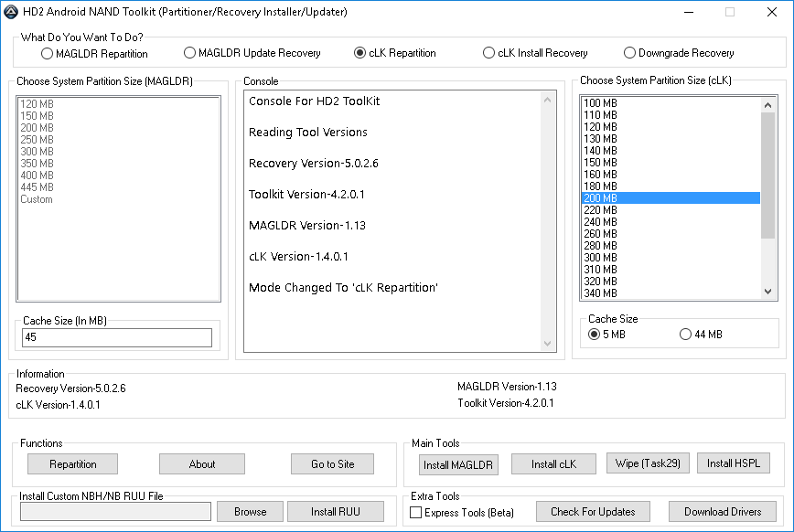Screen dimensions: 794x532
Task: Click the HD2 Toolkit title bar app icon
Action: pos(11,12)
